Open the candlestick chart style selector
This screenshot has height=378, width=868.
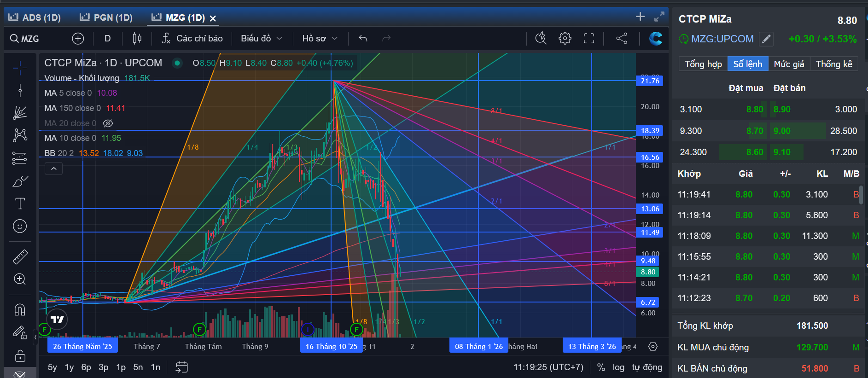[137, 39]
